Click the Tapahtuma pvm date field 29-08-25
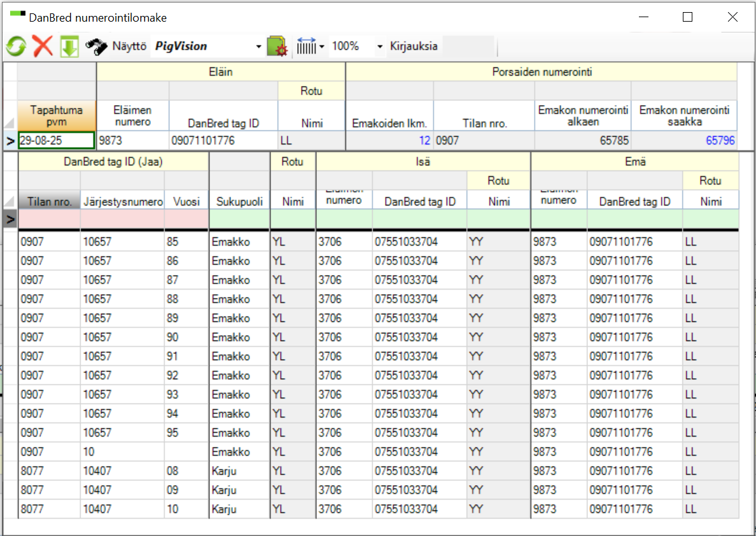Viewport: 756px width, 536px height. [57, 141]
